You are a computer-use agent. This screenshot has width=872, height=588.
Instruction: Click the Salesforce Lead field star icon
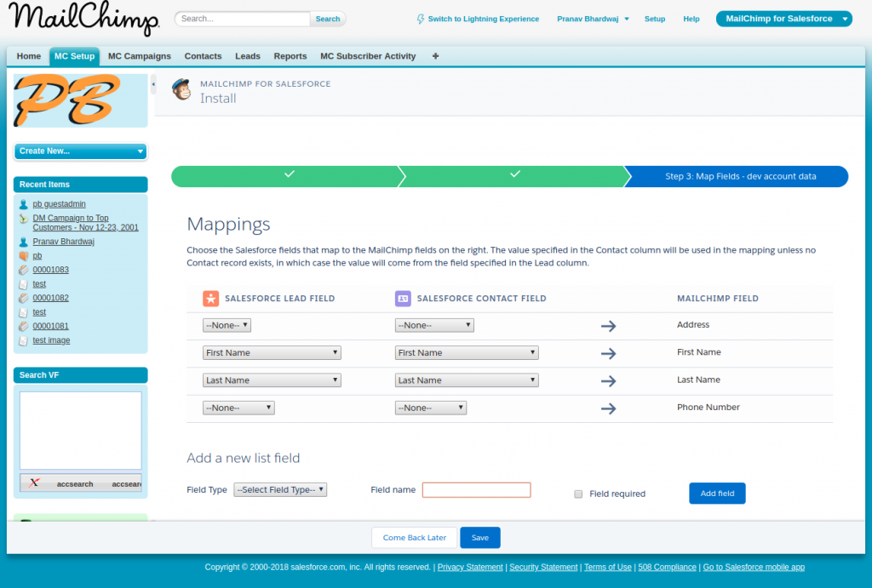click(211, 299)
